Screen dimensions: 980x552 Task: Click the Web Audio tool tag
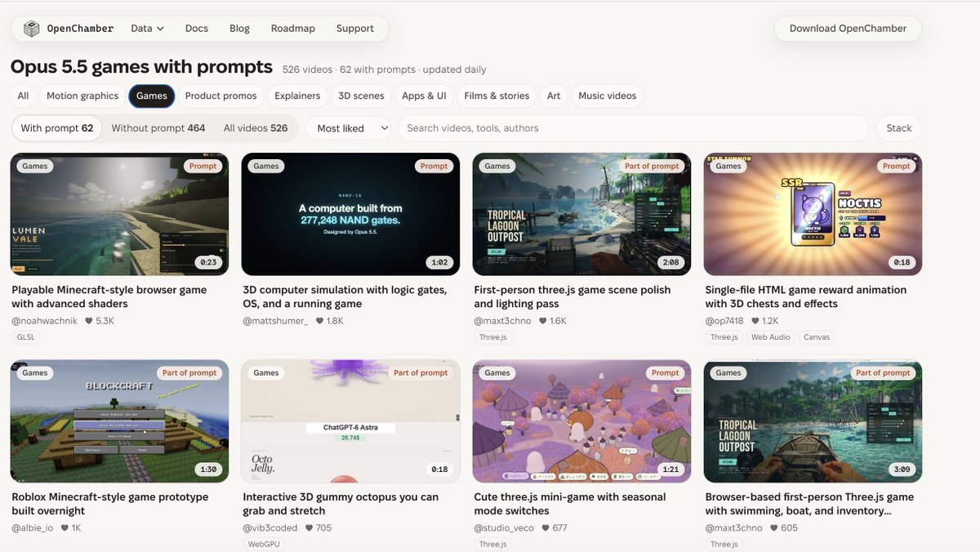click(769, 337)
